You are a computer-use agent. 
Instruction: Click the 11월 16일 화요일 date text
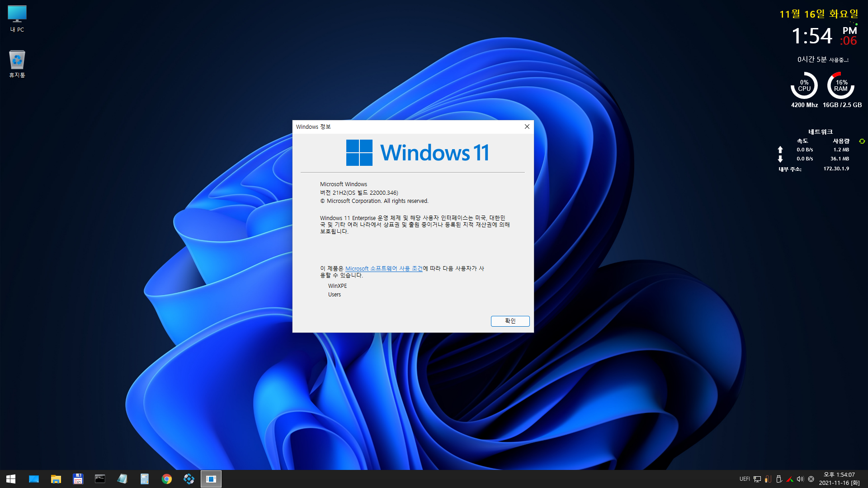pyautogui.click(x=819, y=14)
